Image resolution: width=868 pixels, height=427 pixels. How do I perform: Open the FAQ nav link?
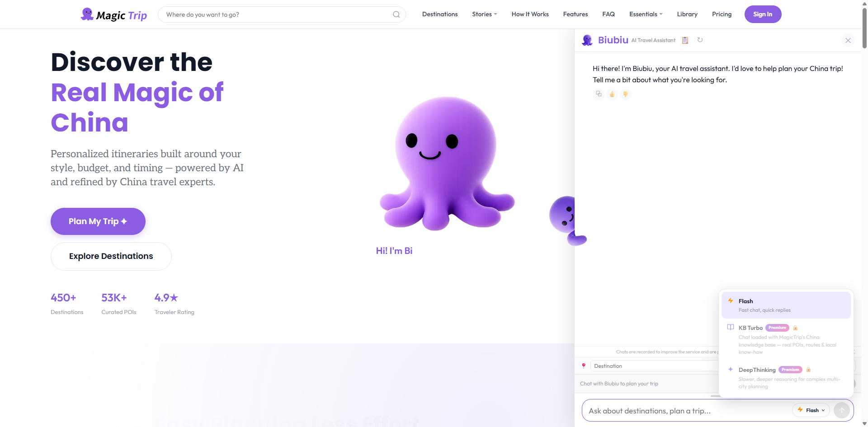pyautogui.click(x=609, y=14)
